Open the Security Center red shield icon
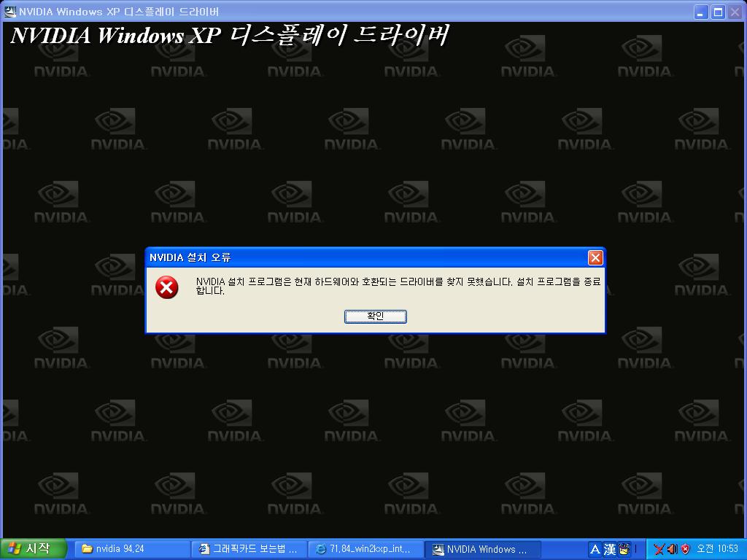This screenshot has width=747, height=560. [x=685, y=550]
